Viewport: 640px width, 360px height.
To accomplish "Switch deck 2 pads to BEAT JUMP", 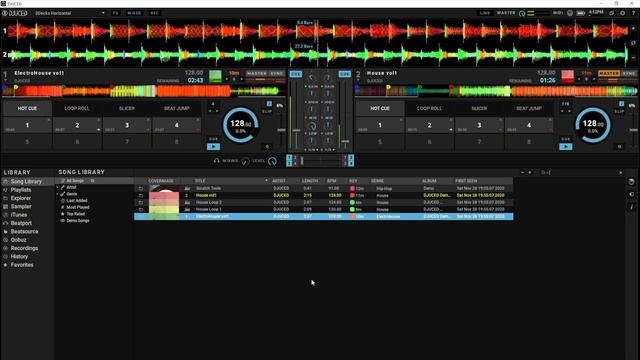I will tap(529, 108).
